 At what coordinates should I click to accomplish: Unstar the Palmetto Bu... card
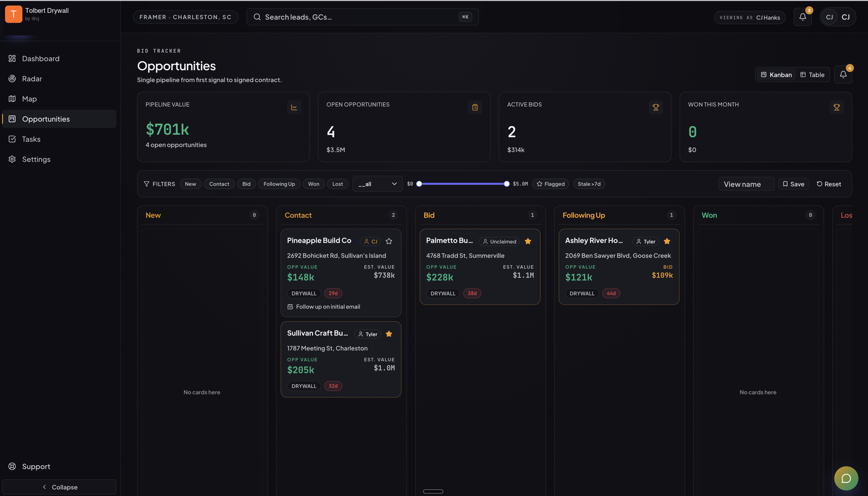pos(528,241)
